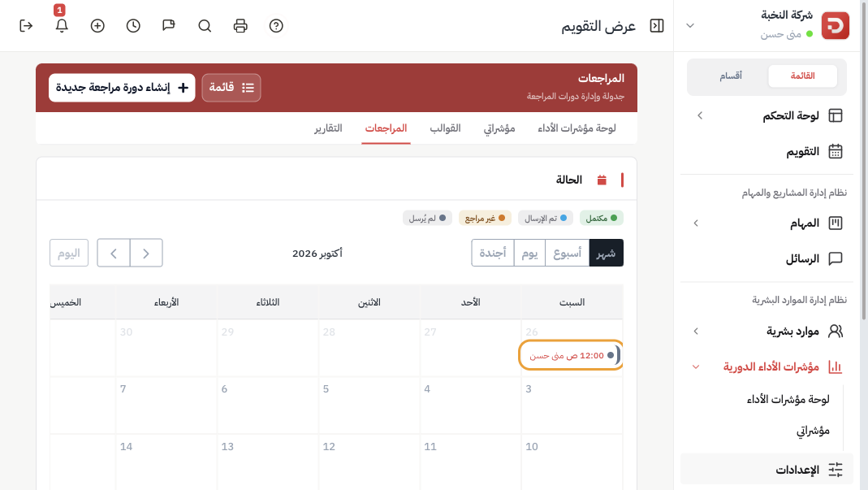This screenshot has width=868, height=490.
Task: Click the مؤشرات الأداء الدورية chart icon
Action: point(836,366)
